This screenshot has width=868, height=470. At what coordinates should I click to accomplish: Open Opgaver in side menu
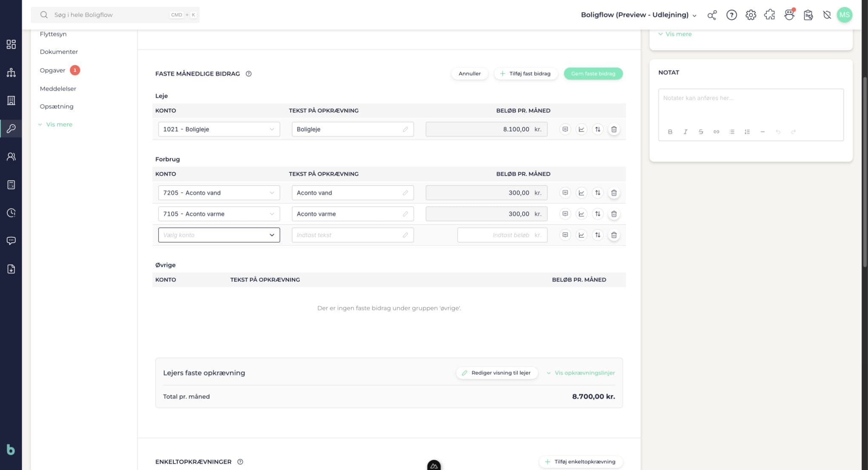(x=52, y=70)
